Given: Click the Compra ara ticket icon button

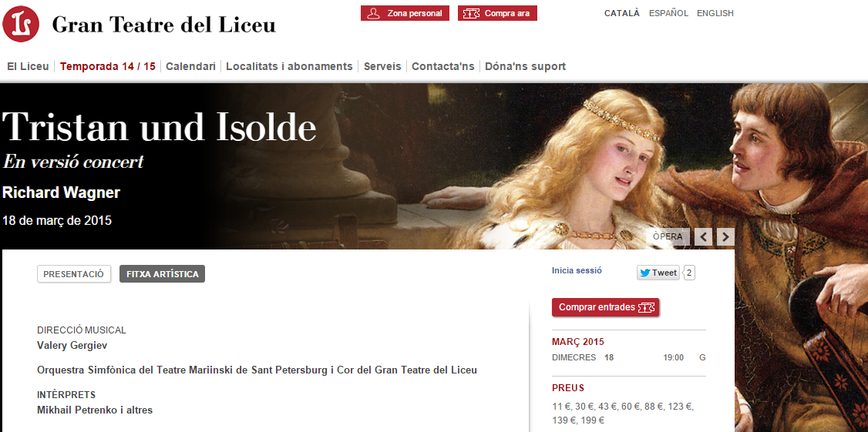Looking at the screenshot, I should pyautogui.click(x=497, y=13).
